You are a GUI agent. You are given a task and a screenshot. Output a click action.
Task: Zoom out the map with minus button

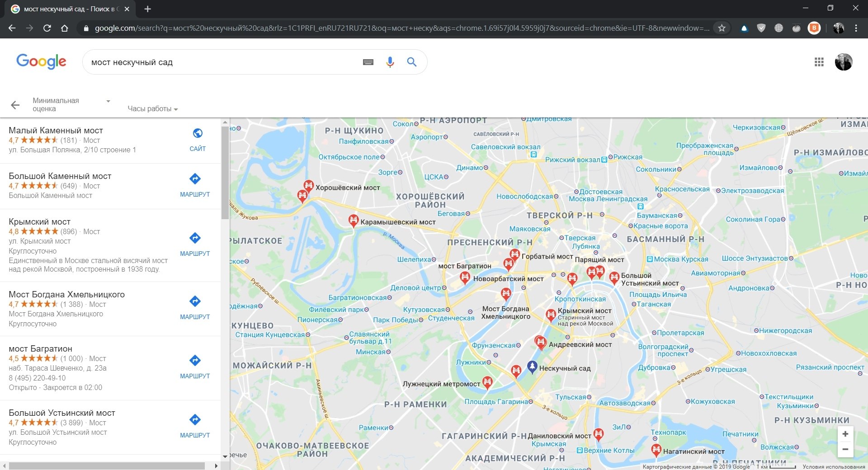[845, 449]
